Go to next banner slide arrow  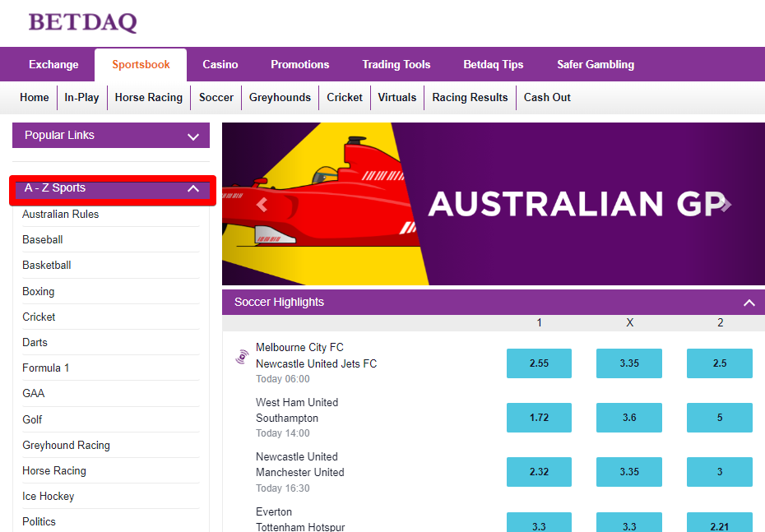[726, 205]
